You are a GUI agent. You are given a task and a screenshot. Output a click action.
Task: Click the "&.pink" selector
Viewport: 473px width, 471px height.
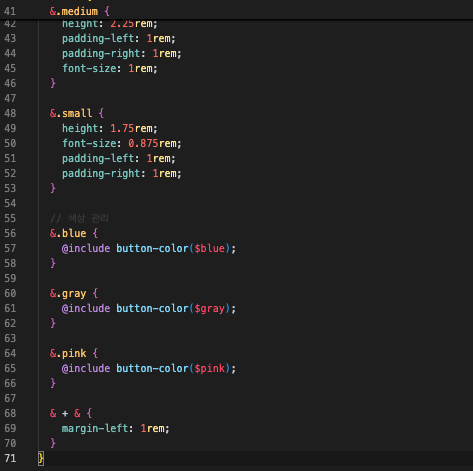click(x=68, y=354)
